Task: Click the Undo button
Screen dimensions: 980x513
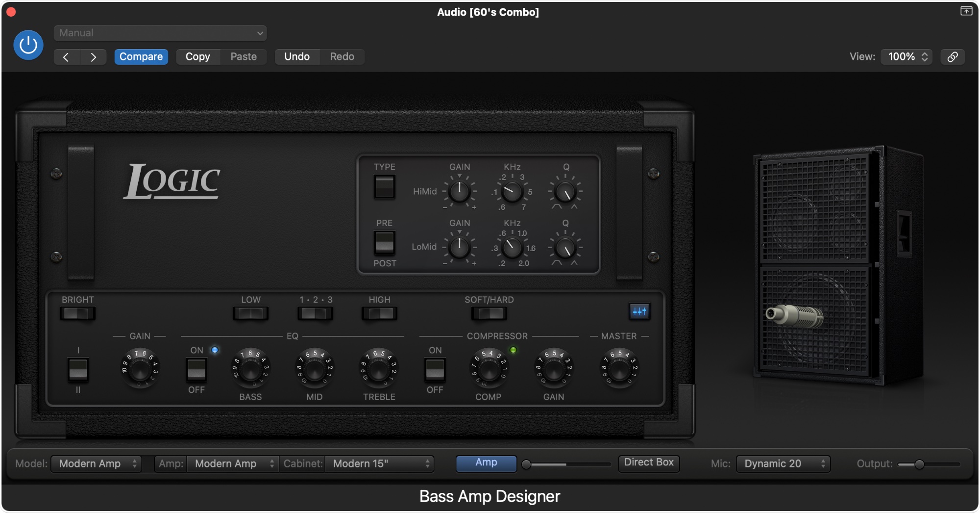Action: click(x=297, y=57)
